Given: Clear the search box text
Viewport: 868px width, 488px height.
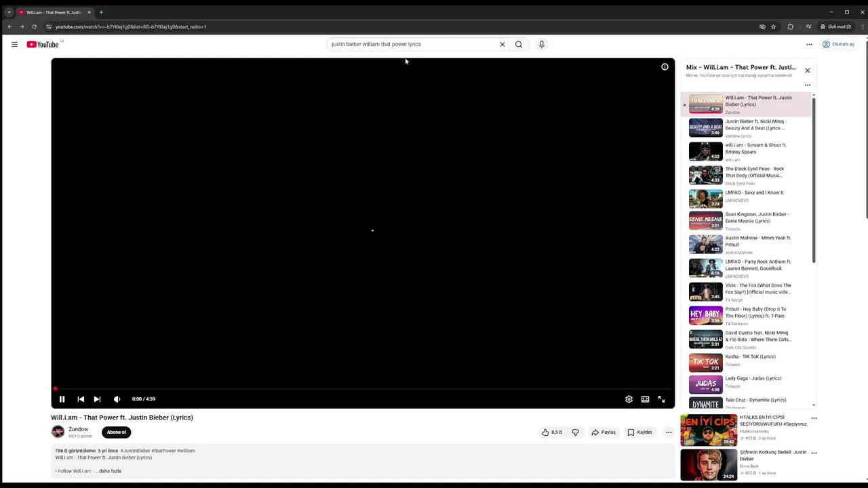Looking at the screenshot, I should click(502, 44).
